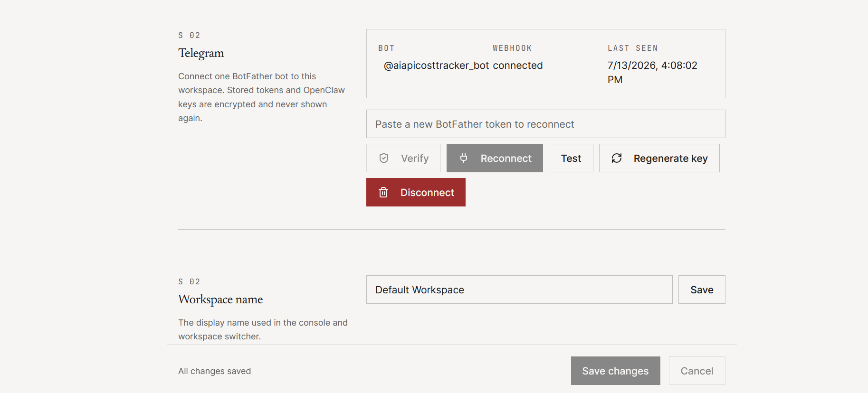868x393 pixels.
Task: Click the shield icon on Verify
Action: [x=384, y=158]
